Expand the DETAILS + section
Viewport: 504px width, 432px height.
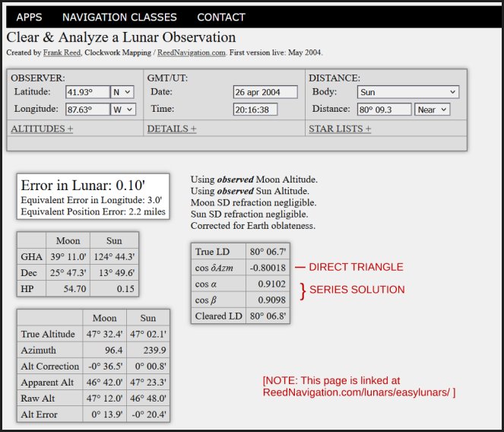pos(172,129)
